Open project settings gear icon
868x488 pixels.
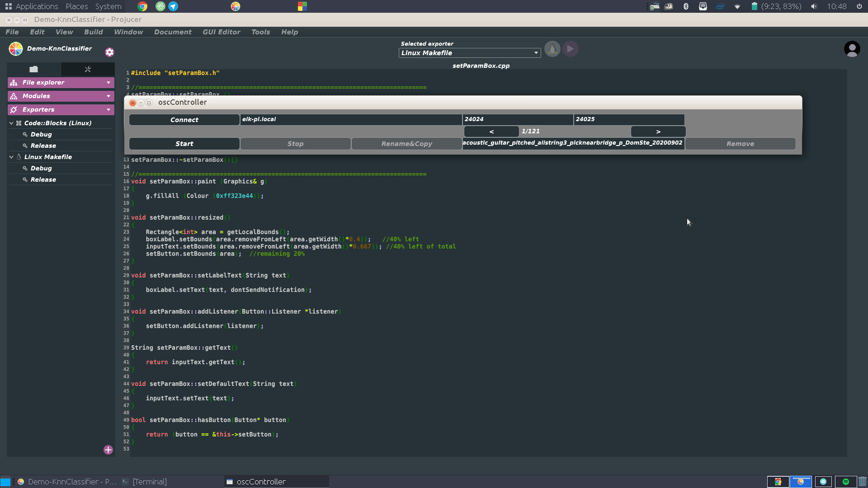tap(109, 52)
